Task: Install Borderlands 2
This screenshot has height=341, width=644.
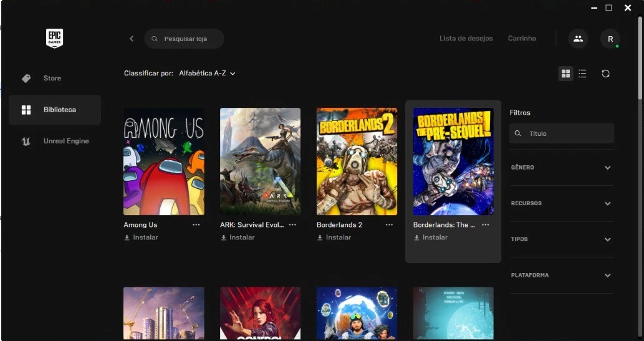Action: (x=334, y=238)
